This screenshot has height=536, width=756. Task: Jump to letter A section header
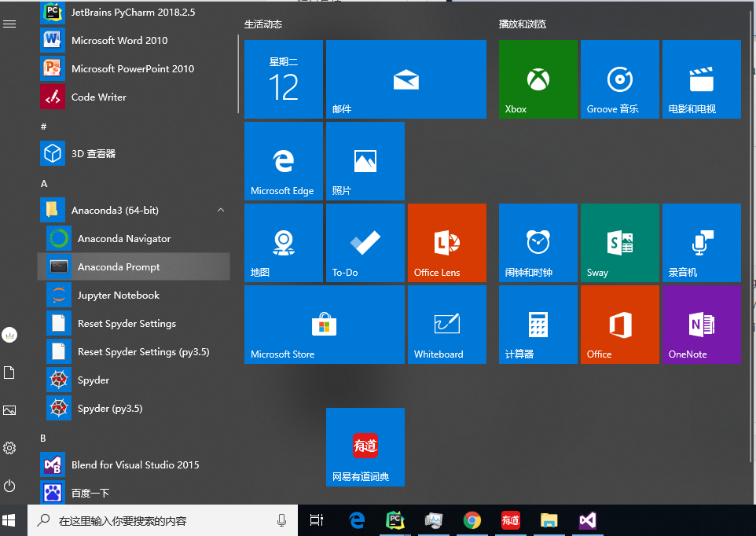44,183
